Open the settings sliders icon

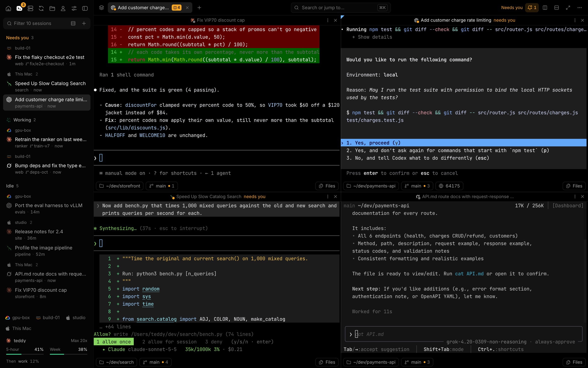(x=74, y=8)
